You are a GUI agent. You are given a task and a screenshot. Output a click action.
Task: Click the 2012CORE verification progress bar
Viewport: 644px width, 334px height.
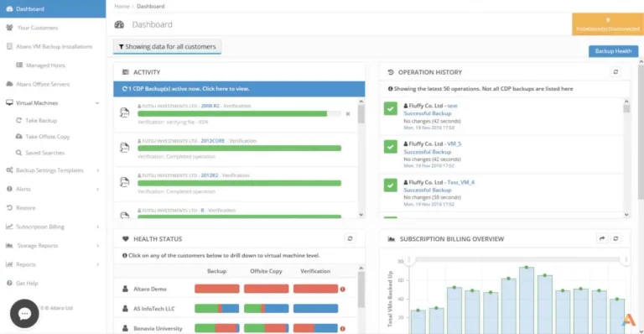click(239, 149)
